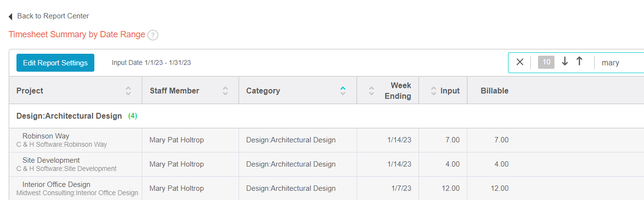This screenshot has height=200, width=644.
Task: Click the back arrow icon beside Report Center
Action: [11, 16]
